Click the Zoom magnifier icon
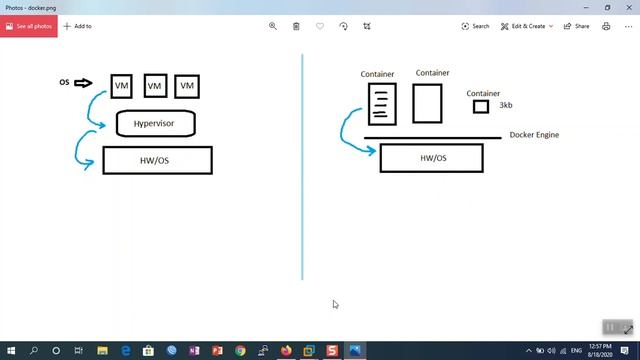 point(273,26)
